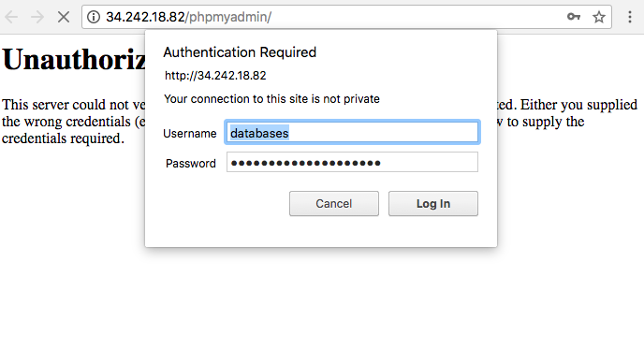This screenshot has height=349, width=644.
Task: Click into the Password field
Action: (352, 162)
